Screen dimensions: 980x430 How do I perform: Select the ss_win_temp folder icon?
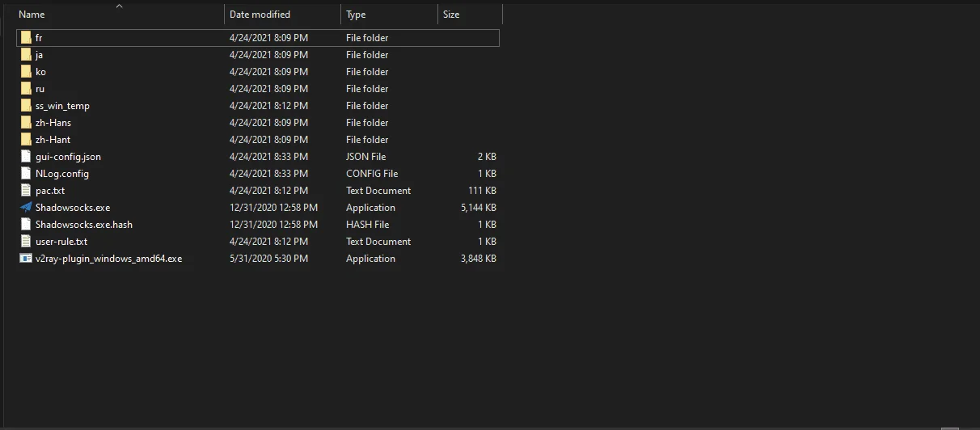tap(26, 106)
